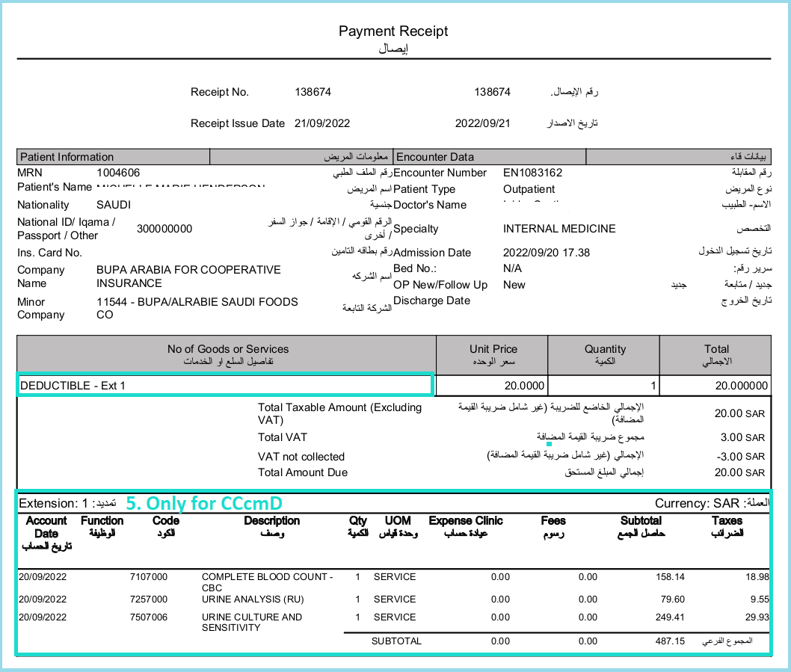The width and height of the screenshot is (791, 672).
Task: Select the English receipt number 138674
Action: point(313,92)
